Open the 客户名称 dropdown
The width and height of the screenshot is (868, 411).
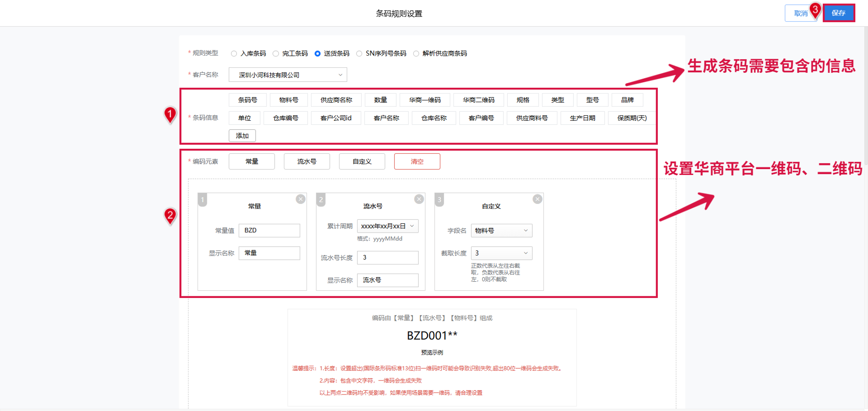coord(288,75)
